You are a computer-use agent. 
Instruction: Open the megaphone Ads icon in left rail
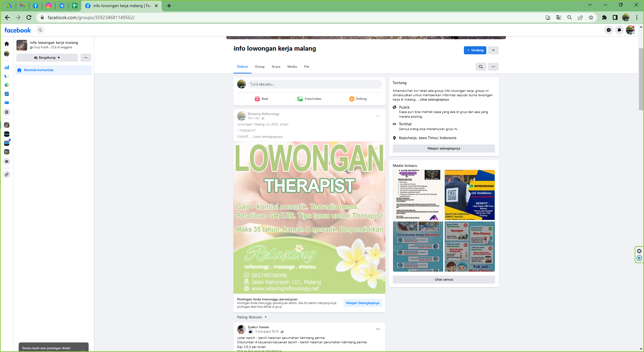point(7,76)
